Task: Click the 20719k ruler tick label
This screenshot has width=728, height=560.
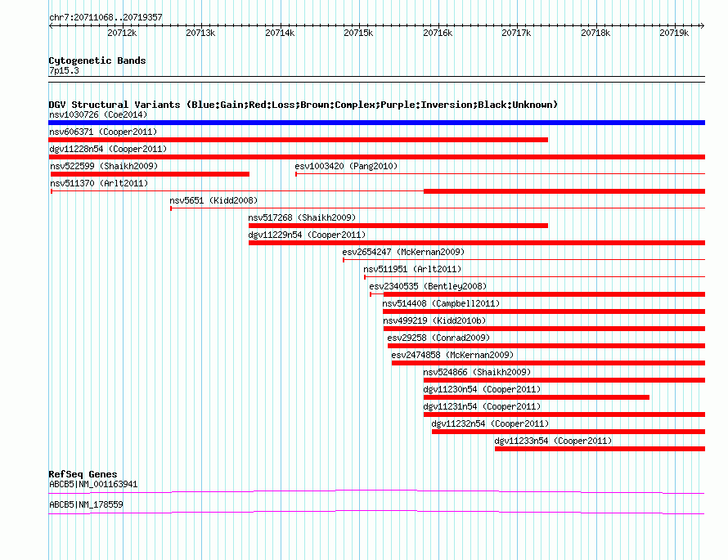Action: point(674,33)
